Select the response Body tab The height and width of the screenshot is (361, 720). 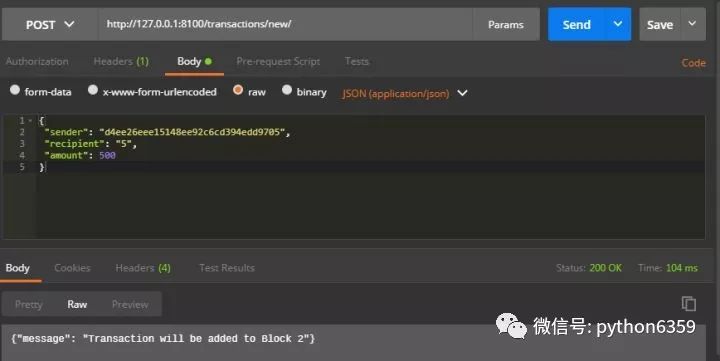[18, 268]
